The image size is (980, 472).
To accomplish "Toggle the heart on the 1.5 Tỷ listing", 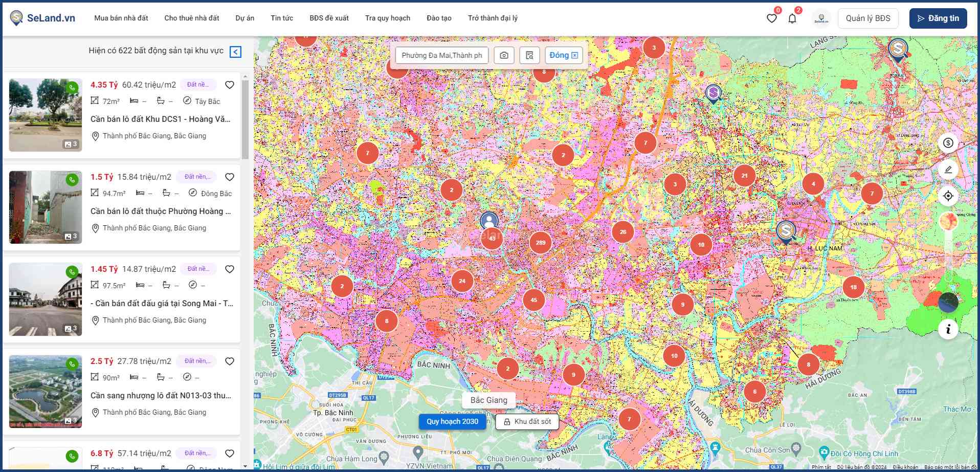I will 230,177.
